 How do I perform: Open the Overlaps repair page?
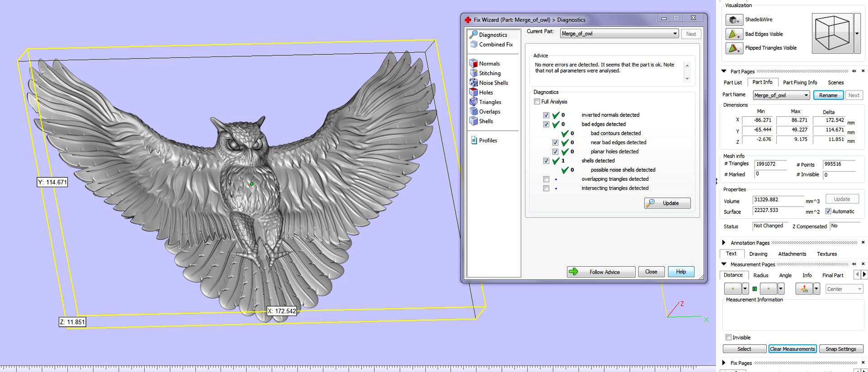[x=485, y=112]
